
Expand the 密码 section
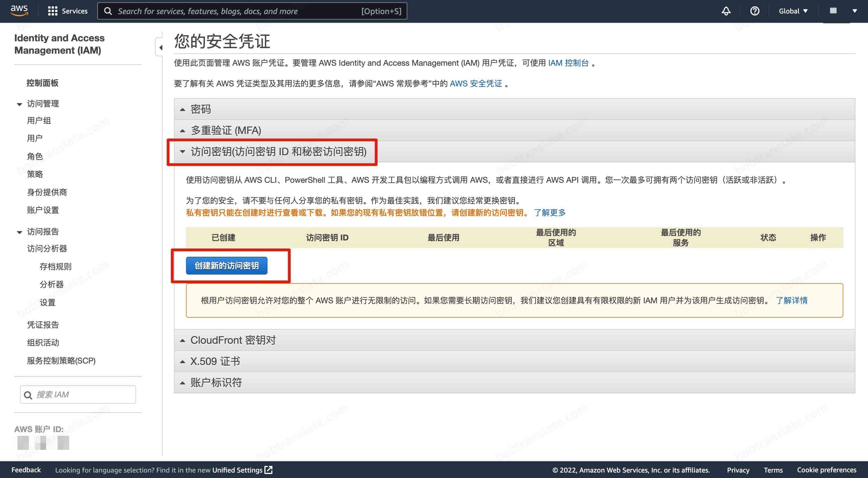click(515, 109)
